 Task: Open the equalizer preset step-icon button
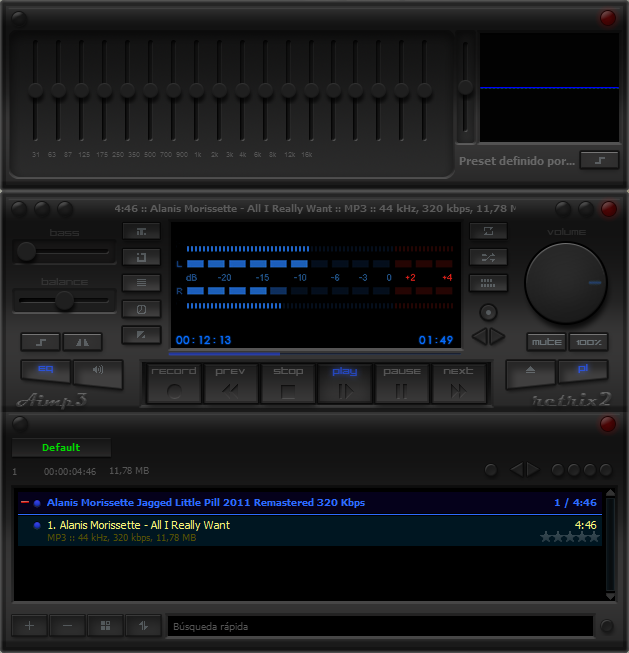[599, 160]
